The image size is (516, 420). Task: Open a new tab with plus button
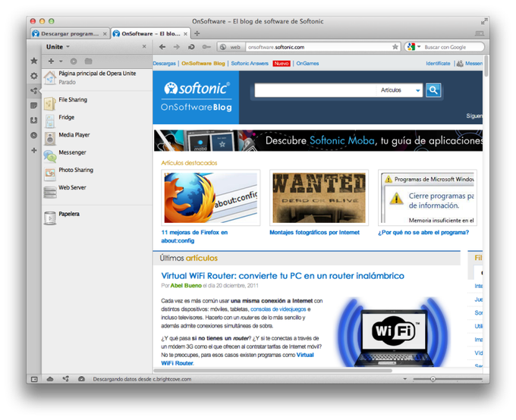(197, 33)
